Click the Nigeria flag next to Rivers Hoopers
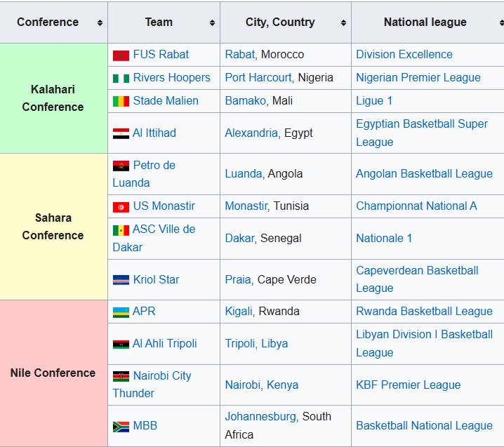 pos(121,78)
